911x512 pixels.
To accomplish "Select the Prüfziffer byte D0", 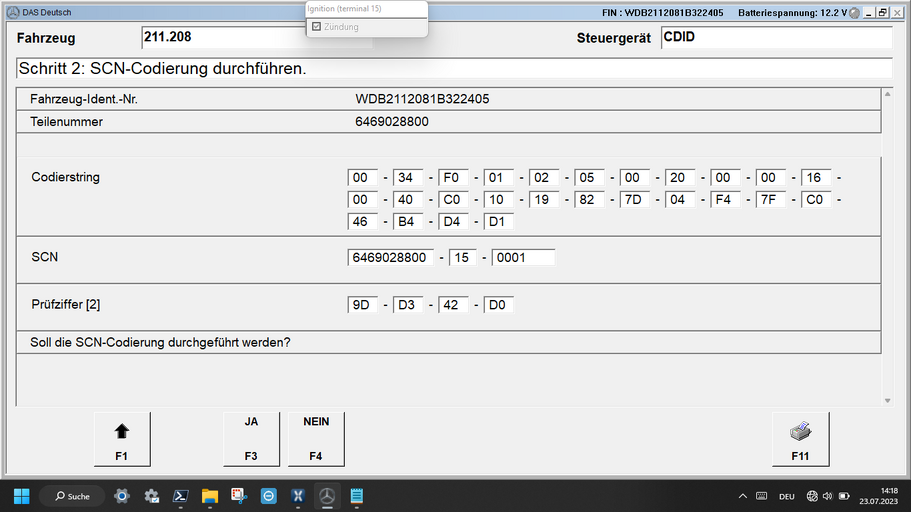I will pos(498,305).
